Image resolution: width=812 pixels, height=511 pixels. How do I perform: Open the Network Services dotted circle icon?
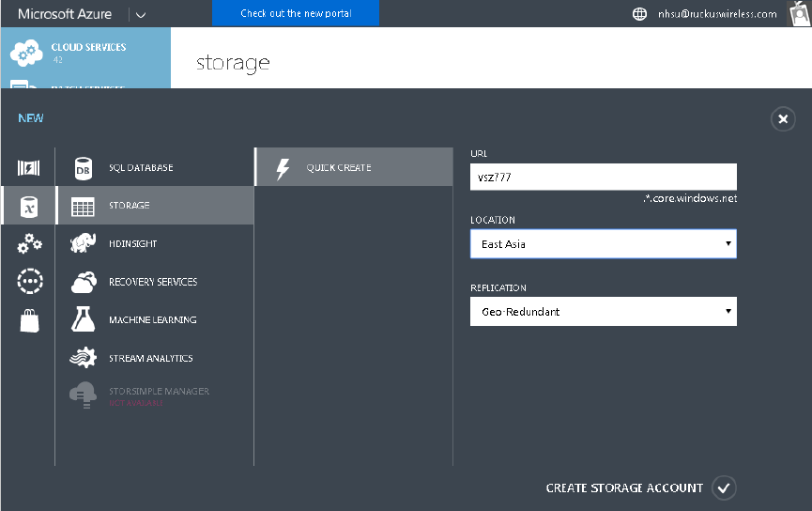point(29,282)
